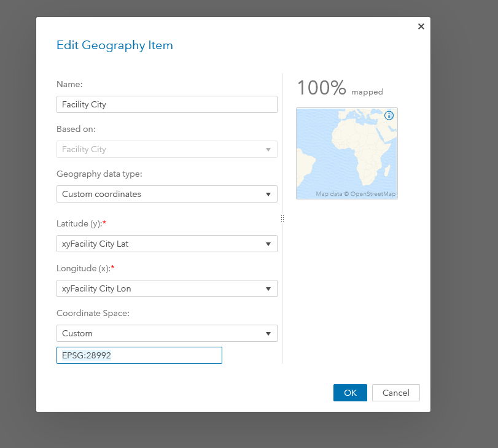Click the Based on dropdown arrow

(268, 149)
